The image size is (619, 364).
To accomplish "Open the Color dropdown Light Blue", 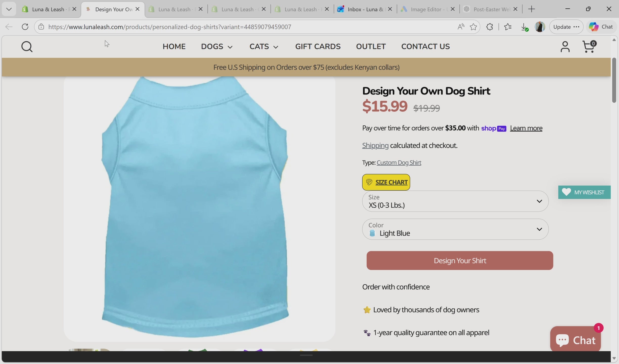I will point(455,229).
